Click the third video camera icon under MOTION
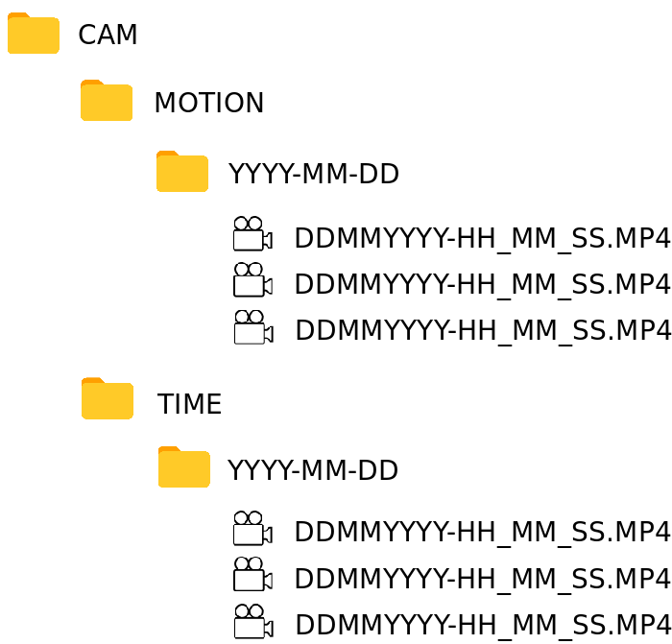 pyautogui.click(x=253, y=327)
